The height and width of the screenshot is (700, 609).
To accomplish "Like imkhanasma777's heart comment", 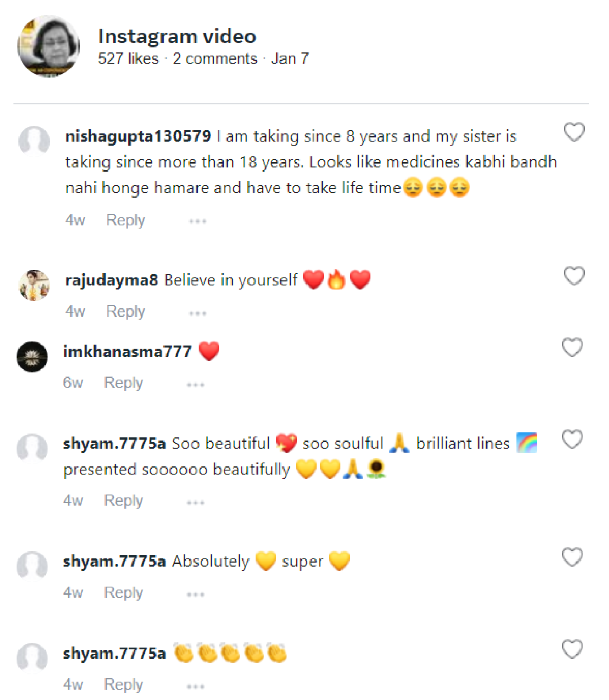I will click(x=572, y=348).
